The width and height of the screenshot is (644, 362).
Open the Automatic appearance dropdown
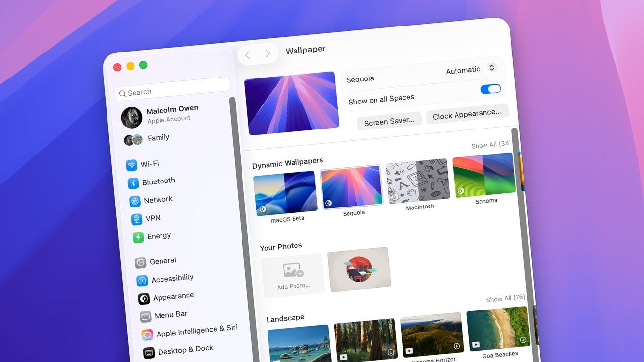(x=470, y=69)
